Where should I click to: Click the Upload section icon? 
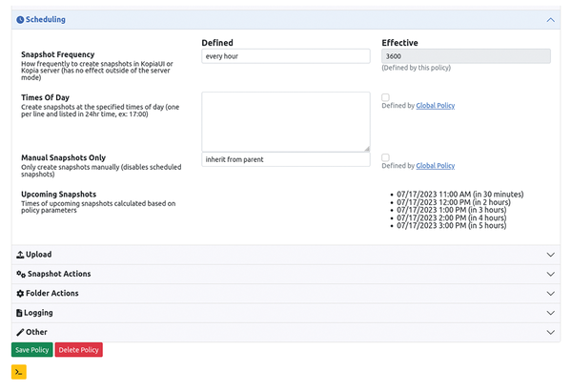20,255
